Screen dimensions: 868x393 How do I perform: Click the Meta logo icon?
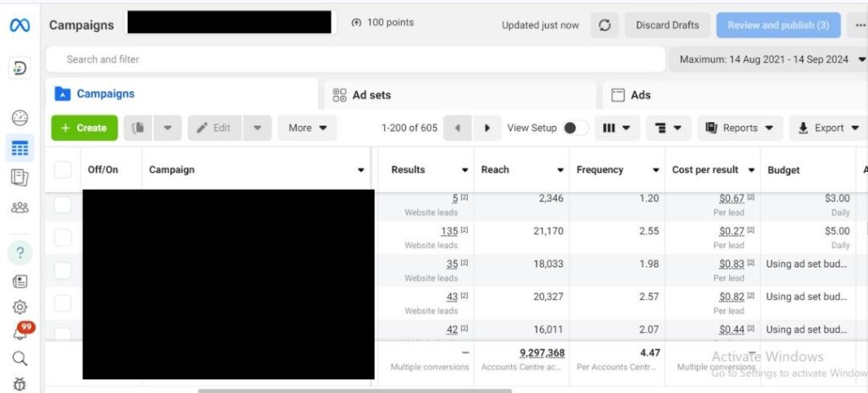[x=19, y=25]
